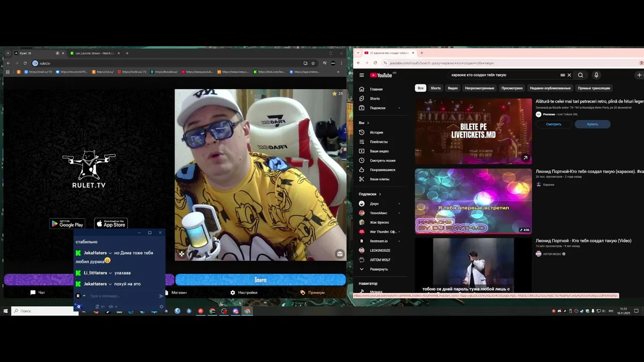Open Чат in rulet.tv bottom bar
Image resolution: width=644 pixels, height=362 pixels.
pos(38,292)
